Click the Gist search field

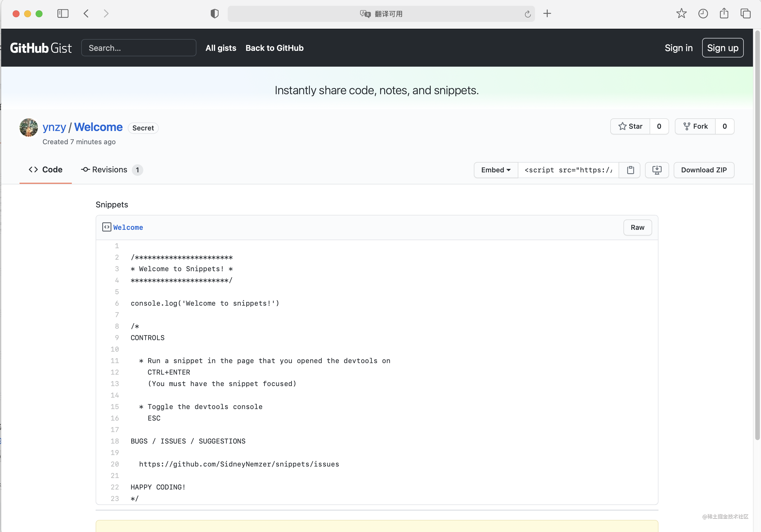click(x=139, y=48)
